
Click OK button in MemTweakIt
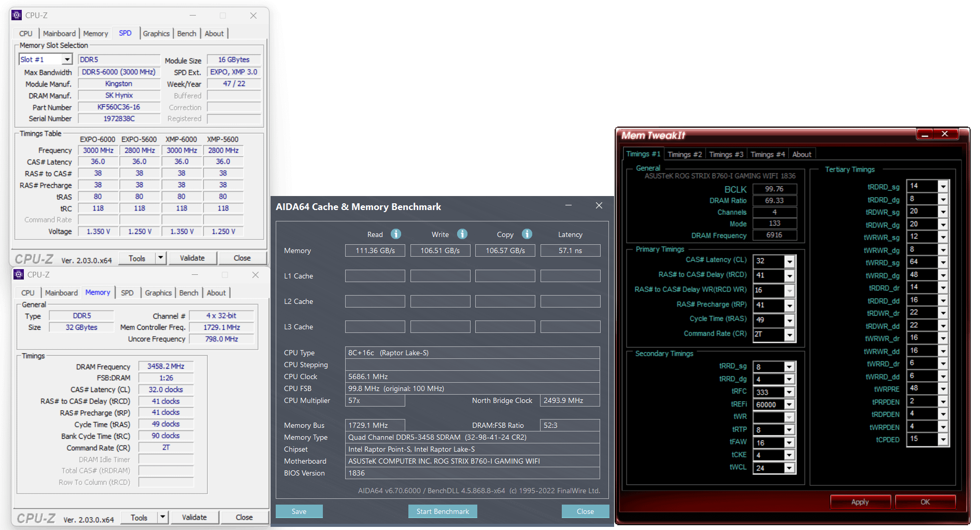click(925, 501)
